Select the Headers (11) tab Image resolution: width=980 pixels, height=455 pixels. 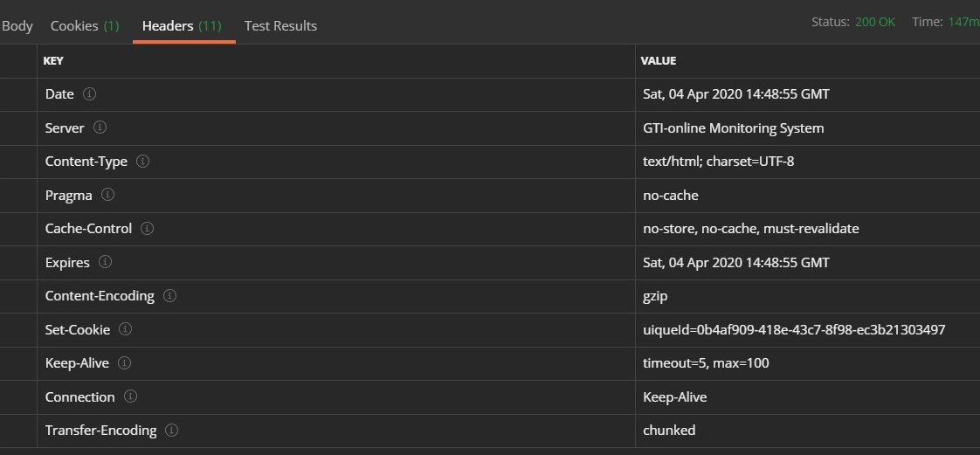click(x=182, y=26)
